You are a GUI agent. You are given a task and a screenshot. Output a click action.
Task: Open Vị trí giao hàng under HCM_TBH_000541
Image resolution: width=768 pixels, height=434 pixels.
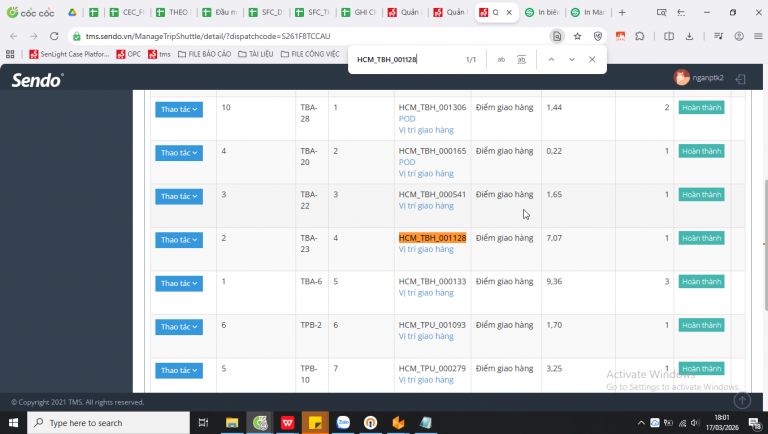coord(426,206)
